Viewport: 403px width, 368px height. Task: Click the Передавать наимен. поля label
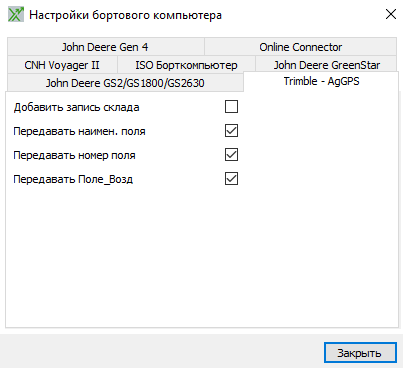pos(79,131)
